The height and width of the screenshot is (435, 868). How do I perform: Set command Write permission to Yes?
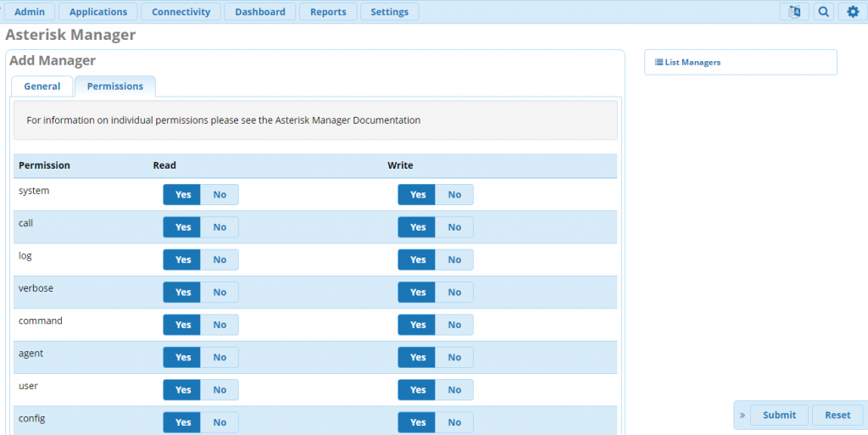[416, 325]
